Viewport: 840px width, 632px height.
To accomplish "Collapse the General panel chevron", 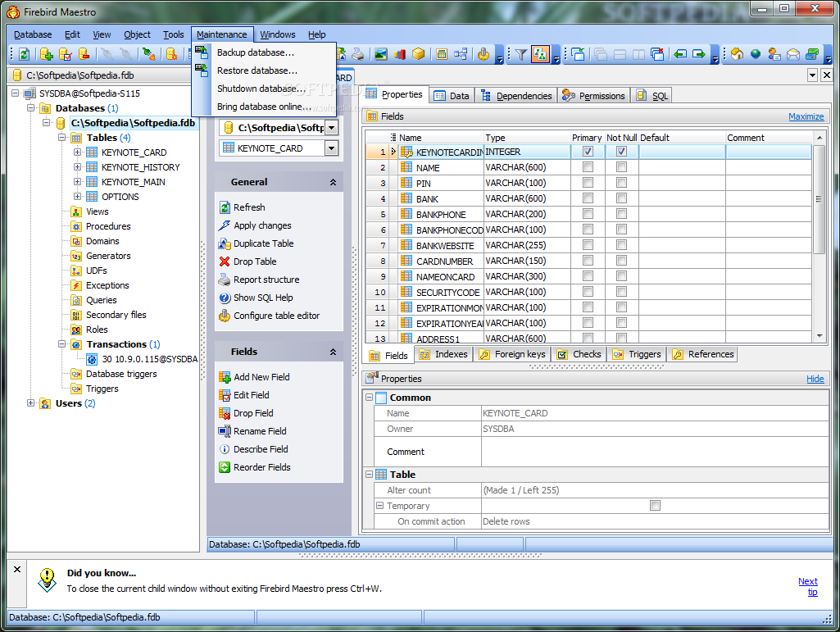I will pyautogui.click(x=334, y=182).
